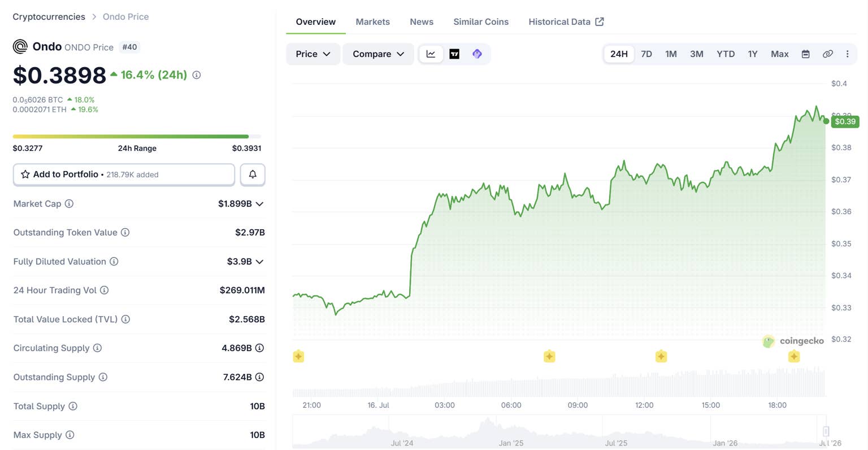This screenshot has height=450, width=868.
Task: Open the Similar Coins tab
Action: click(481, 22)
